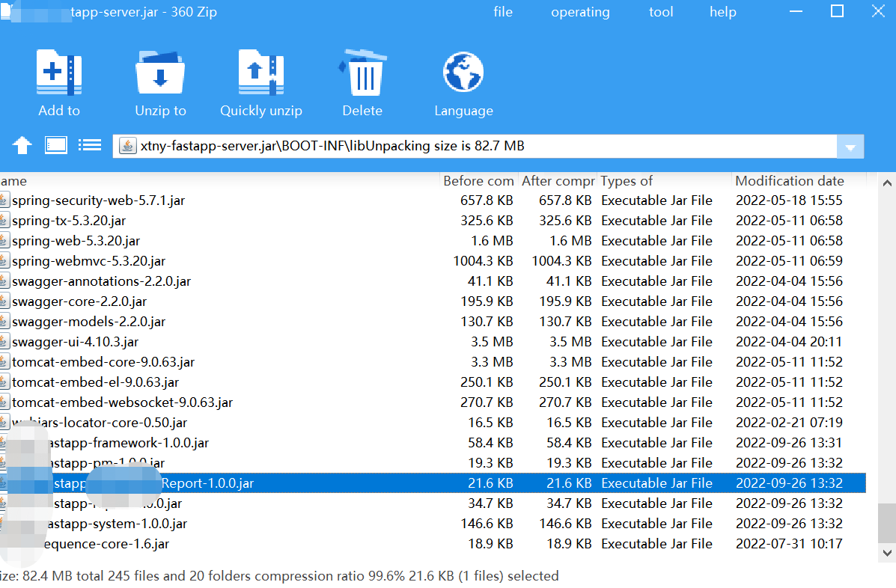
Task: Switch to list details view mode
Action: tap(90, 145)
